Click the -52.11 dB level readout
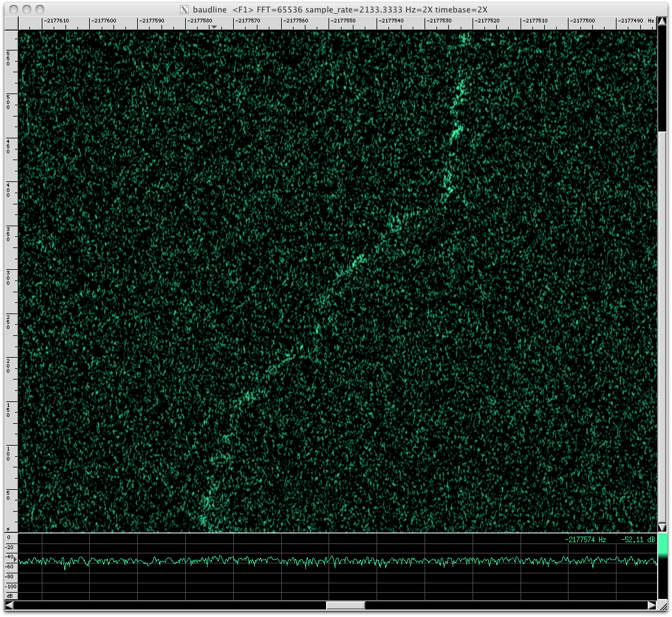The width and height of the screenshot is (672, 617). point(638,540)
